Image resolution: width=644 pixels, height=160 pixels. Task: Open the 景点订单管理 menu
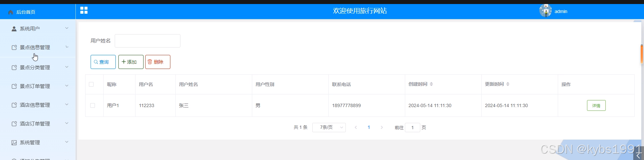coord(38,86)
